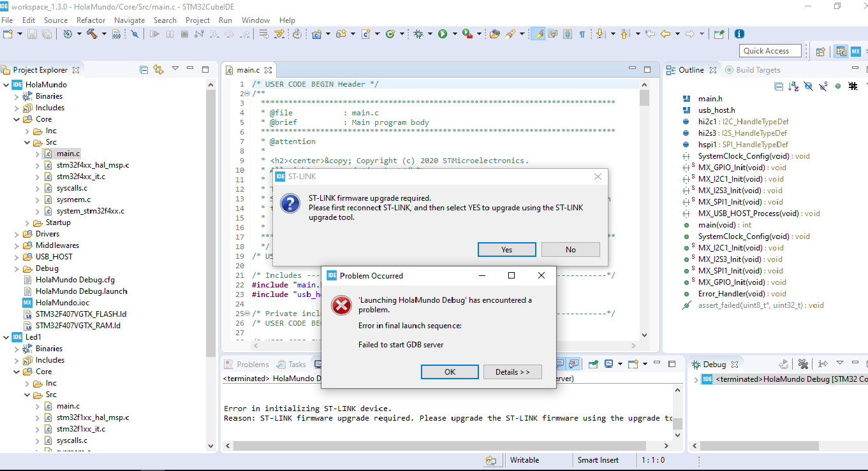Open the File menu

point(7,20)
